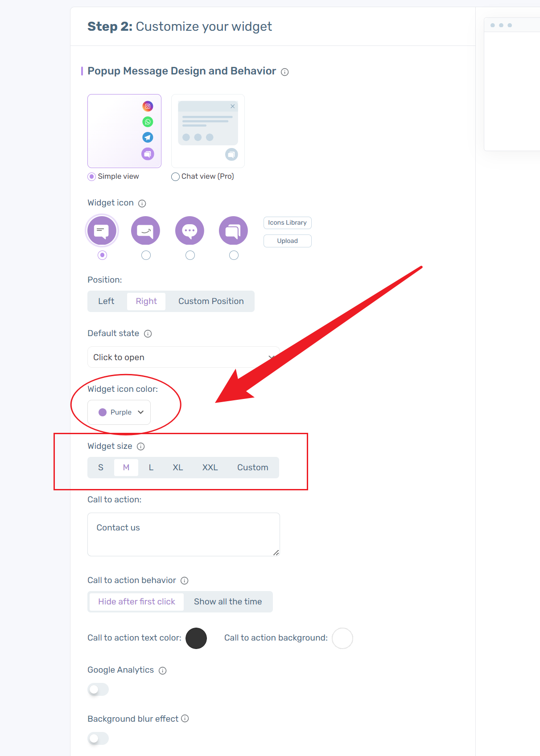Screen dimensions: 540x756
Task: Click the Telegram icon in the preview
Action: pyautogui.click(x=148, y=137)
